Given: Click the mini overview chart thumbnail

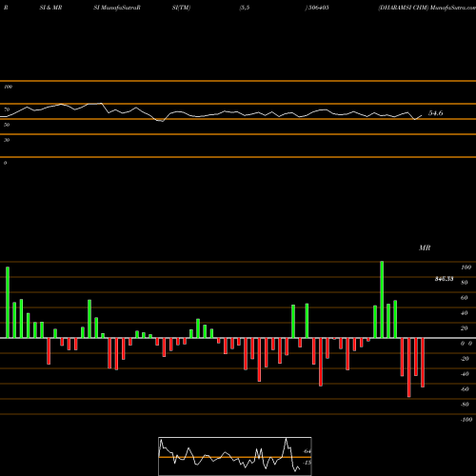Looking at the screenshot, I should click(235, 456).
